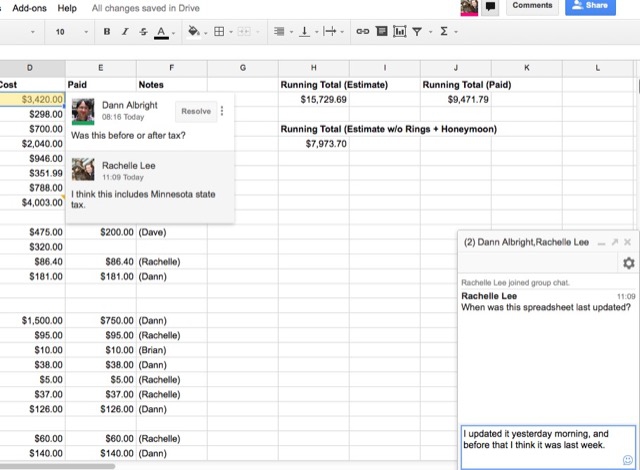Click the blue Share button
The image size is (640, 470).
click(590, 6)
